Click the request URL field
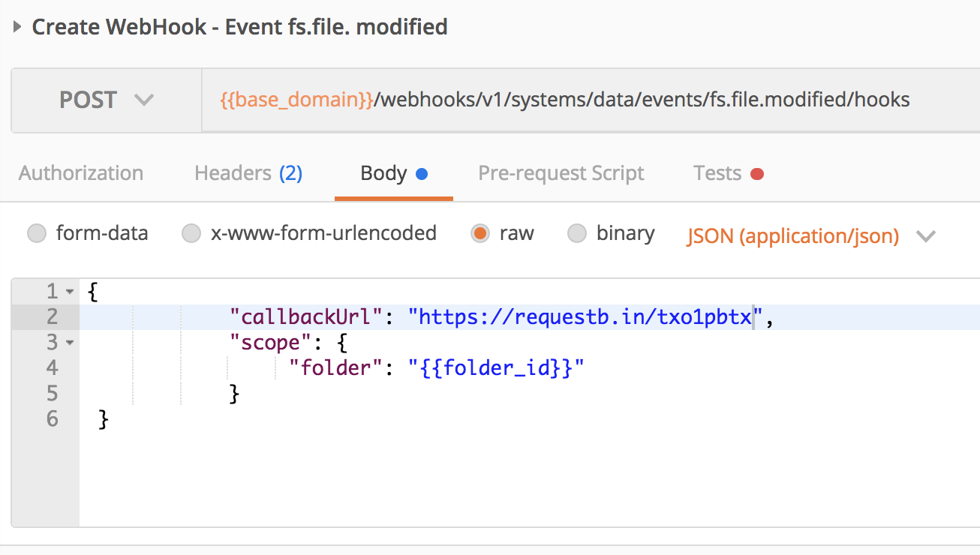 pos(591,100)
